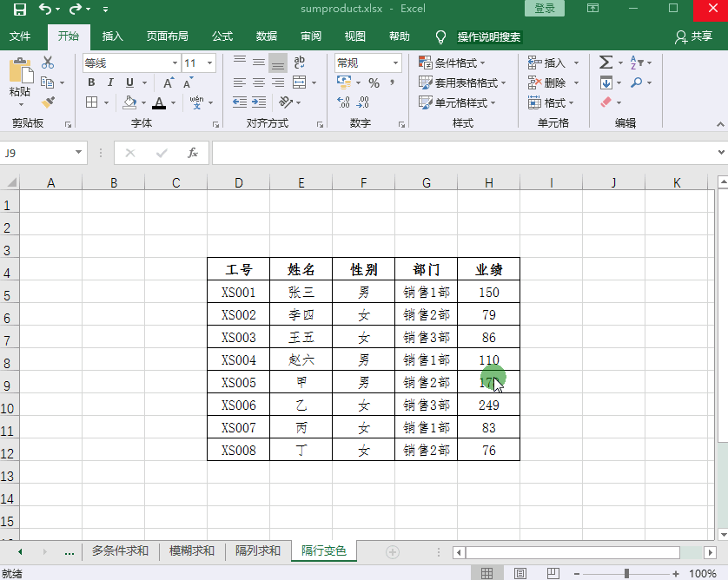Toggle align text left

point(240,82)
